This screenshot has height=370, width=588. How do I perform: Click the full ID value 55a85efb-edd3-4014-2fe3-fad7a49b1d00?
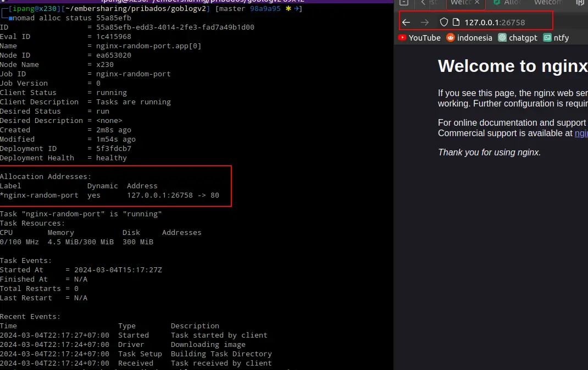tap(175, 27)
